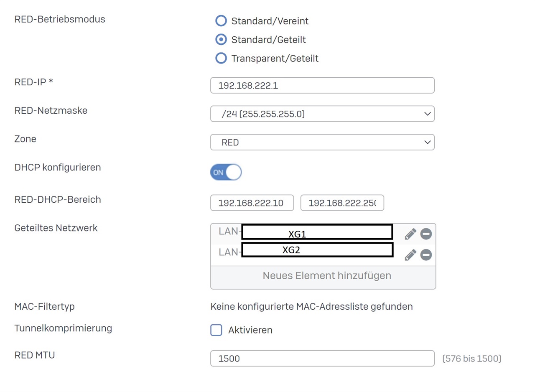This screenshot has height=392, width=535.
Task: Edit the LAN XG1 shared network entry
Action: coord(410,234)
